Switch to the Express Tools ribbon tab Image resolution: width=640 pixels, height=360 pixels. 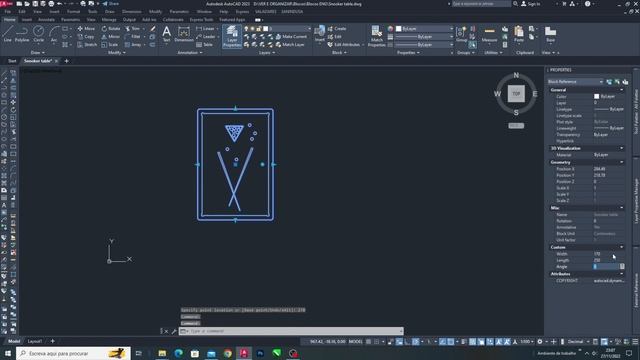(201, 20)
